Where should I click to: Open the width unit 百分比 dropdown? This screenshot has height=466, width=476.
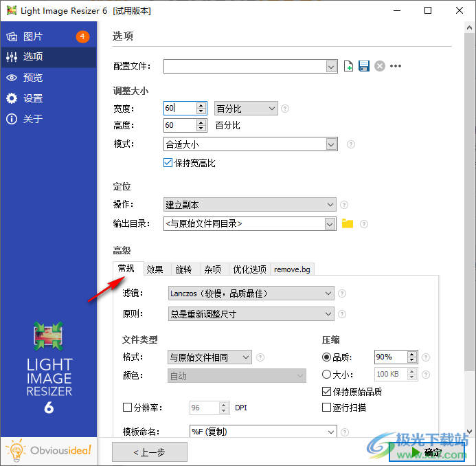click(246, 109)
